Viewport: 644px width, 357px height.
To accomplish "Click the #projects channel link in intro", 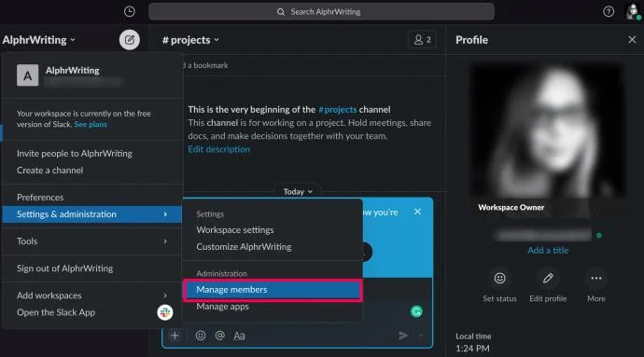I will click(x=338, y=110).
